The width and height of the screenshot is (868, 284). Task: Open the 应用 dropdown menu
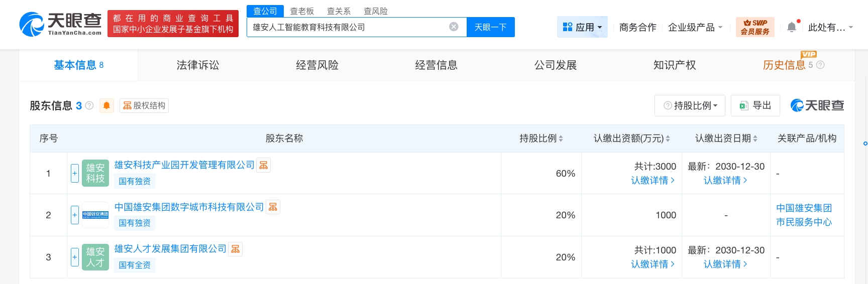(582, 27)
